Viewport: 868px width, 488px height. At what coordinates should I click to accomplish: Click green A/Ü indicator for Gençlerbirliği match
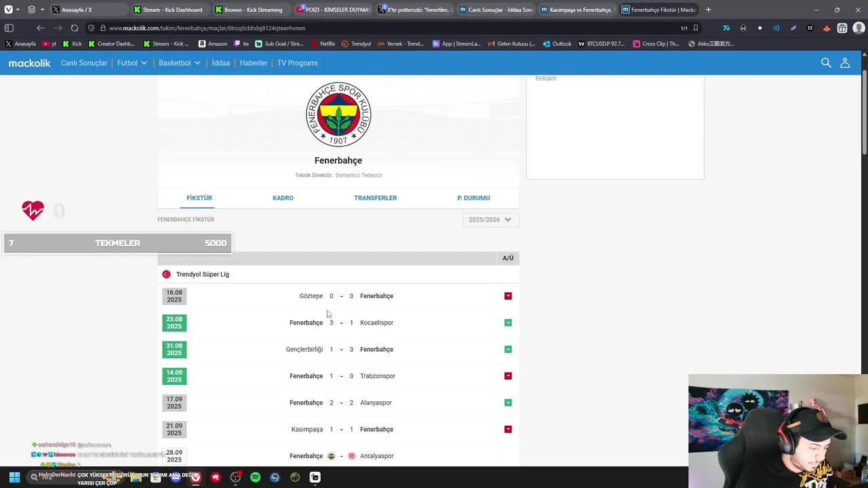click(x=508, y=349)
